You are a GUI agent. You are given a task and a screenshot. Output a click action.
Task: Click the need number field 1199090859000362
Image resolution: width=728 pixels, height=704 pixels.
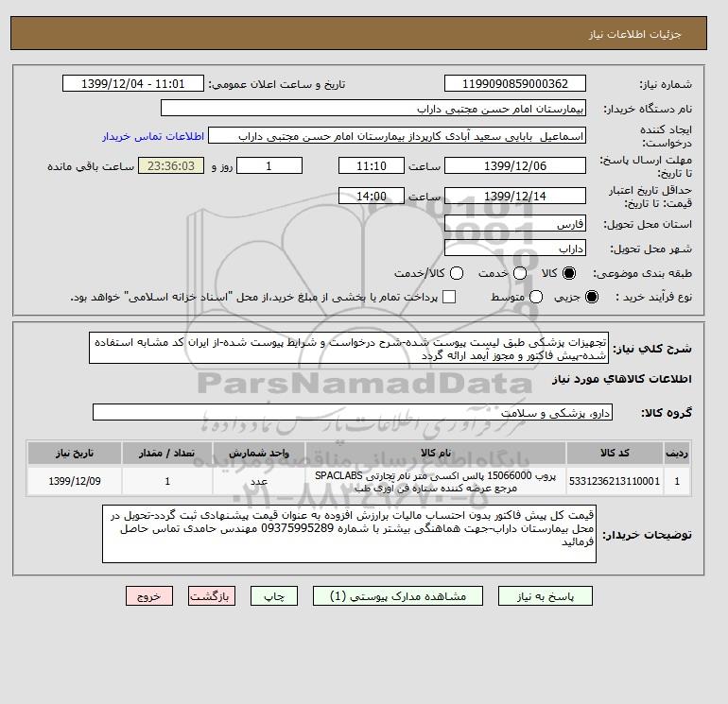coord(515,83)
